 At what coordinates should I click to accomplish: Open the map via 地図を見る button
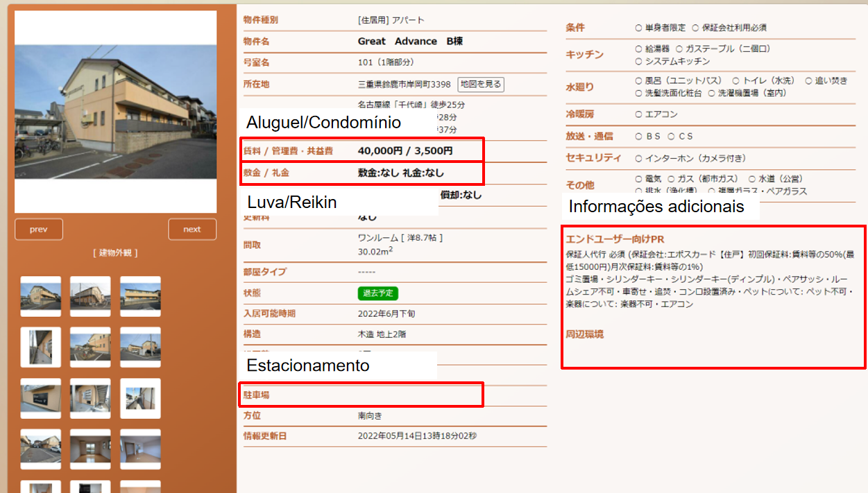coord(481,85)
